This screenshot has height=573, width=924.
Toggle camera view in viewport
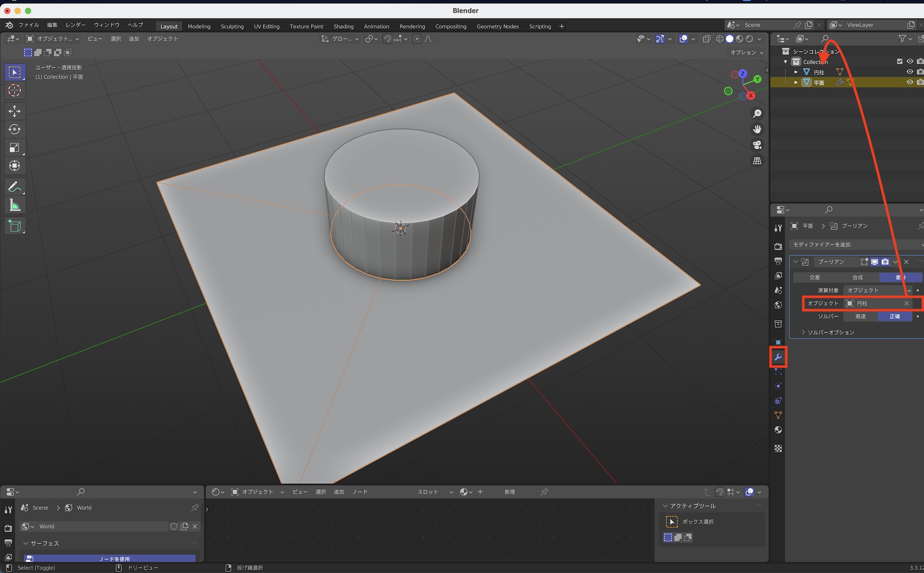[757, 145]
